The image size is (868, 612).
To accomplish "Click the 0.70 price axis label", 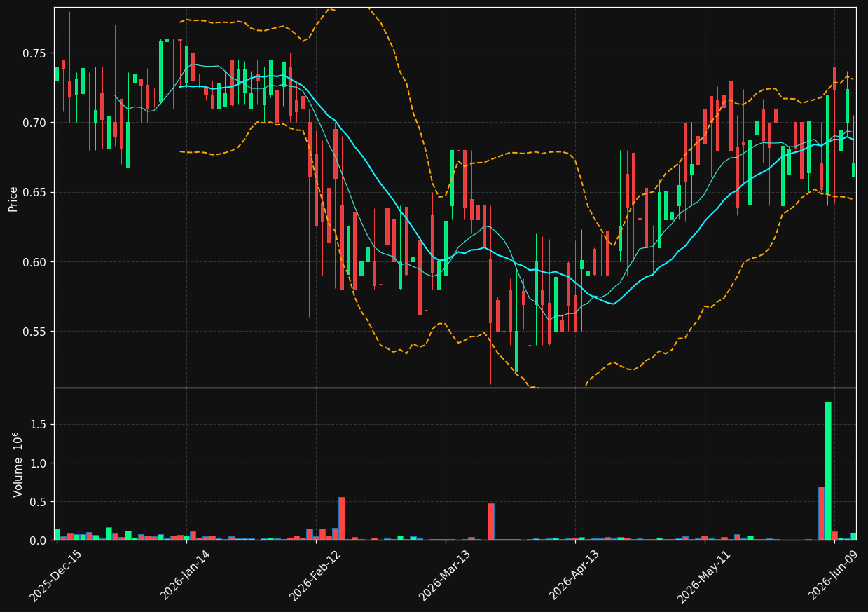I will (35, 123).
